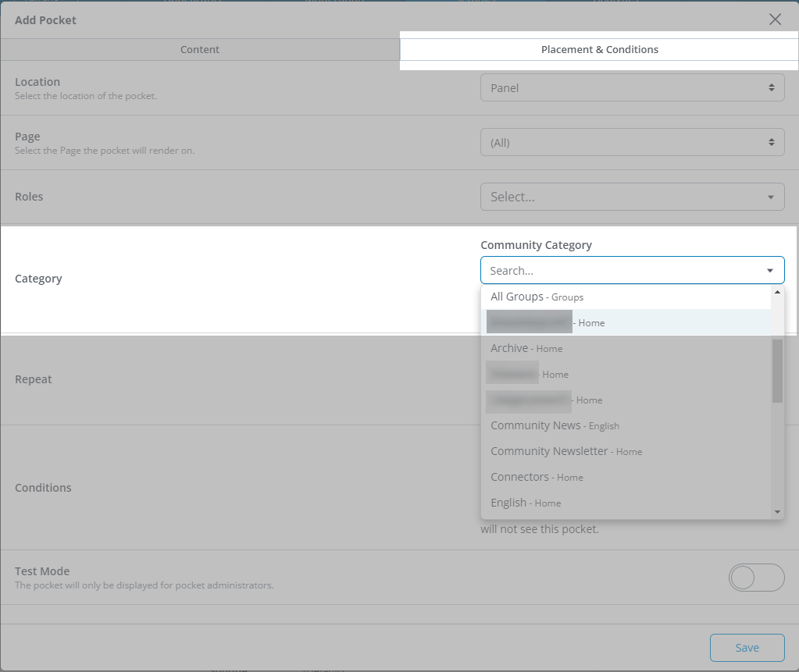
Task: Click the Community Category search field
Action: click(x=621, y=271)
